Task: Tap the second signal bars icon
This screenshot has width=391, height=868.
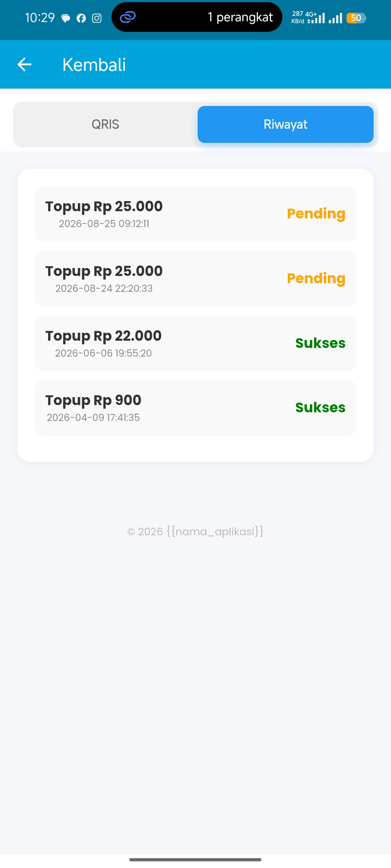Action: pyautogui.click(x=335, y=18)
